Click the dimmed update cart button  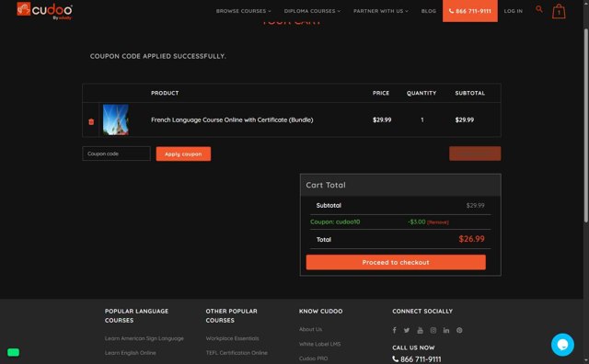(475, 154)
